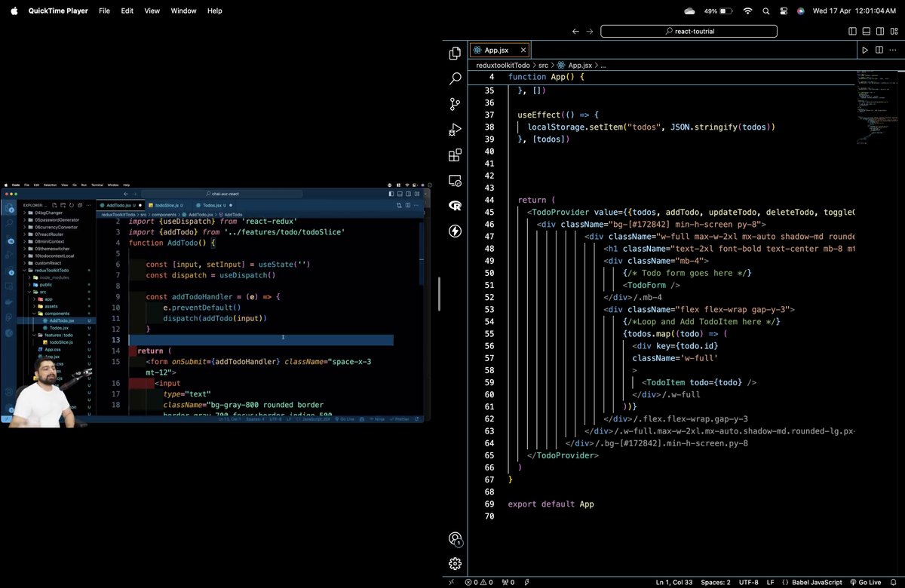Image resolution: width=905 pixels, height=588 pixels.
Task: Click the cloud icon in the macOS menu bar
Action: pos(689,11)
